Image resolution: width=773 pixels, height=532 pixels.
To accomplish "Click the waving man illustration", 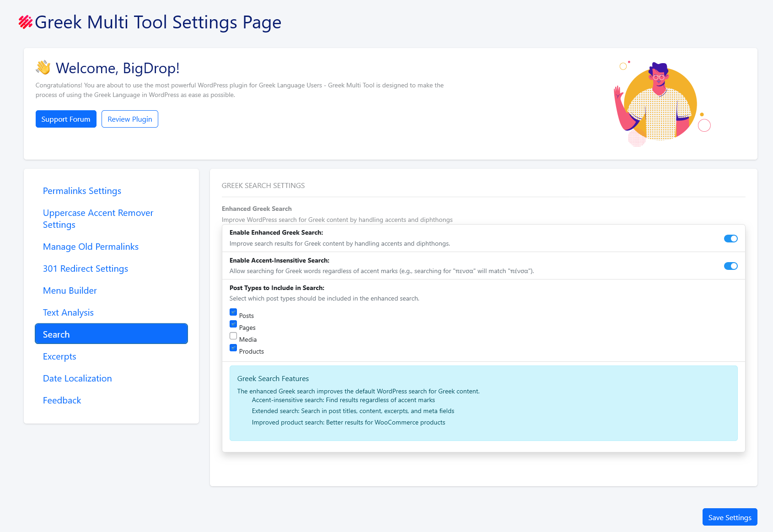I will click(x=659, y=104).
